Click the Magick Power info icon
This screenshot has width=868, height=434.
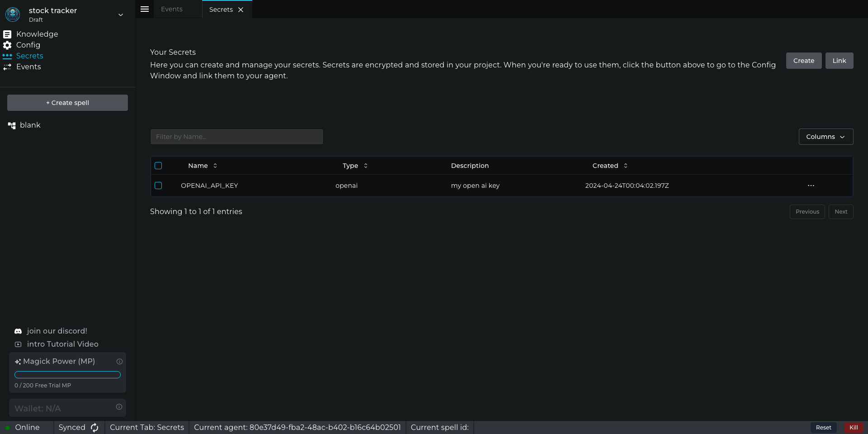[119, 362]
